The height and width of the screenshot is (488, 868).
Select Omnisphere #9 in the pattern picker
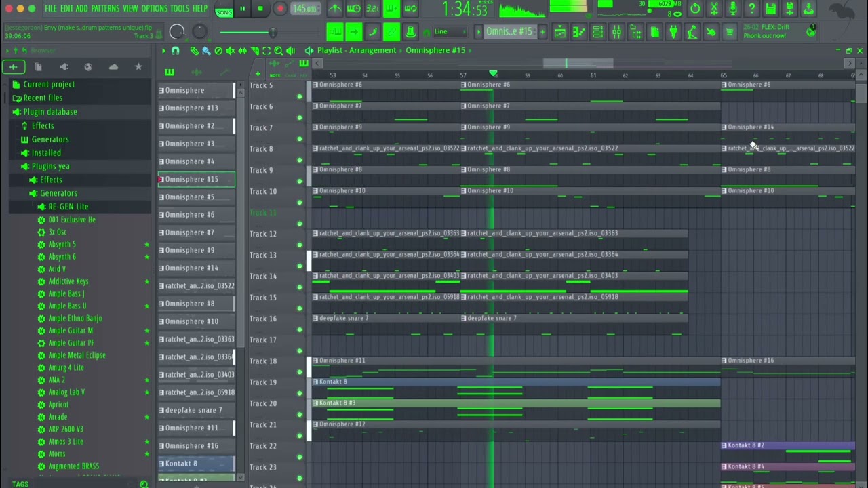pos(196,250)
